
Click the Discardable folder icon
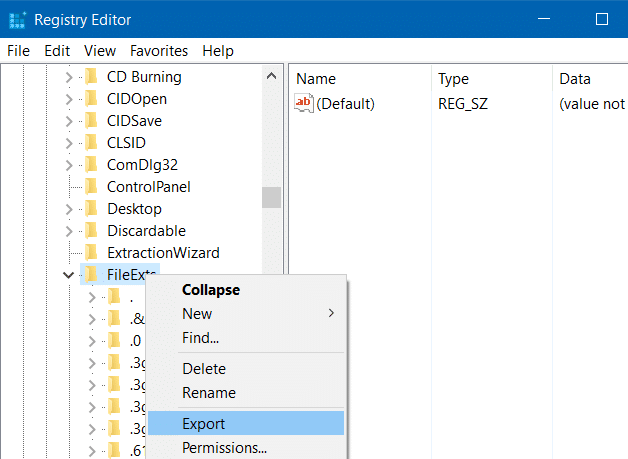(x=92, y=230)
